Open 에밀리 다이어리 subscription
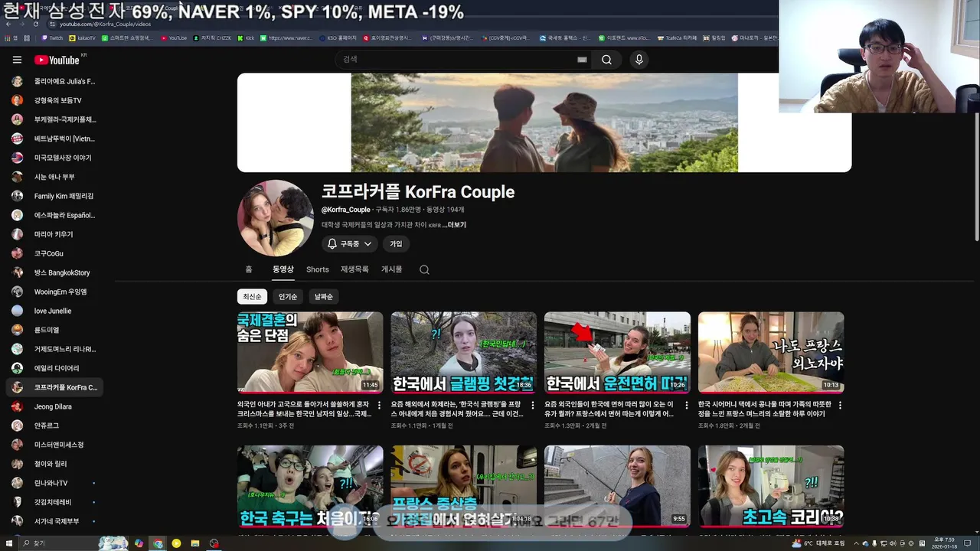This screenshot has width=980, height=551. [x=55, y=368]
